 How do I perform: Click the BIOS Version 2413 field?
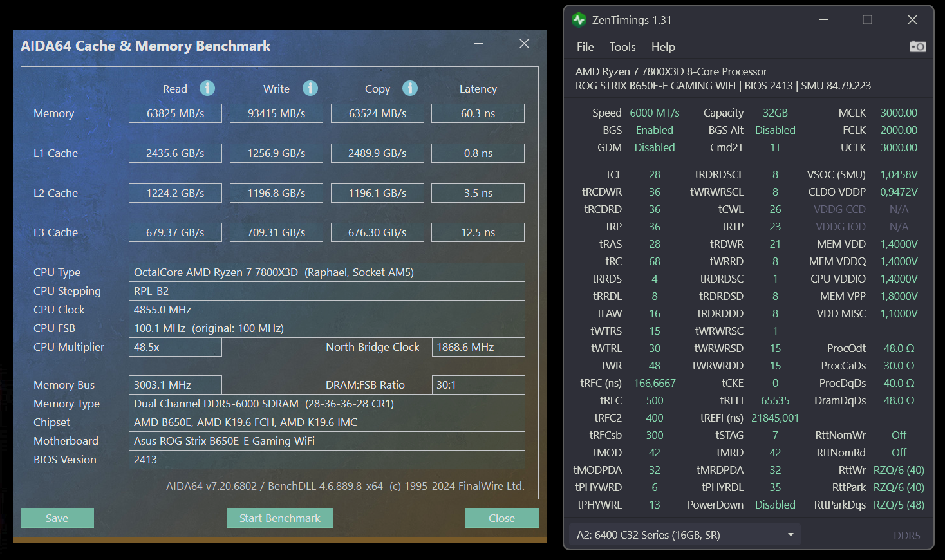point(327,460)
